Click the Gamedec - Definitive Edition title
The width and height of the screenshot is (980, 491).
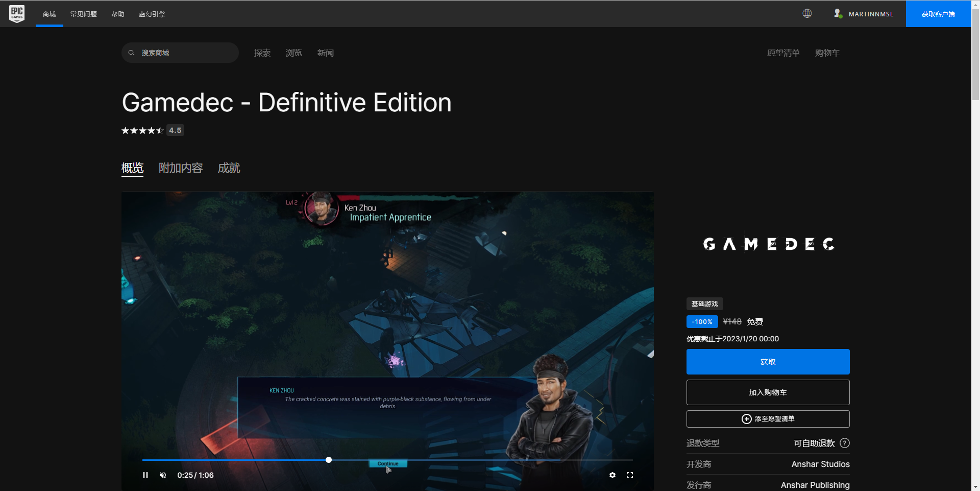286,103
